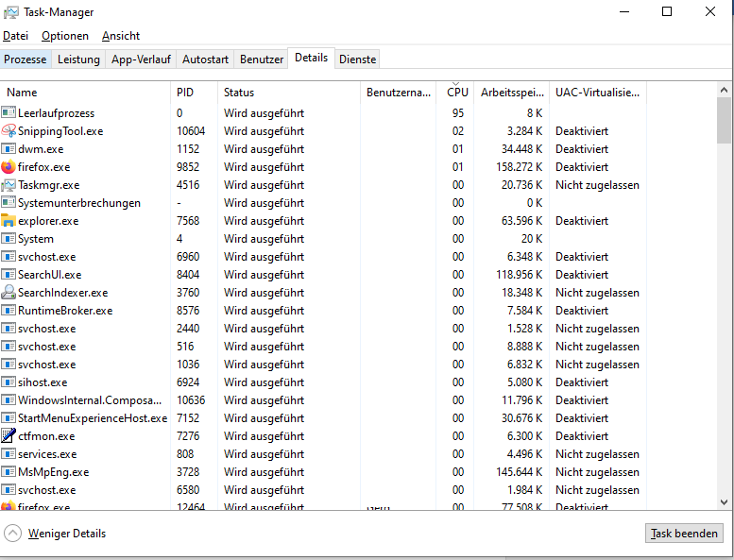The width and height of the screenshot is (734, 560).
Task: Click the dwm.exe process icon
Action: [x=9, y=149]
